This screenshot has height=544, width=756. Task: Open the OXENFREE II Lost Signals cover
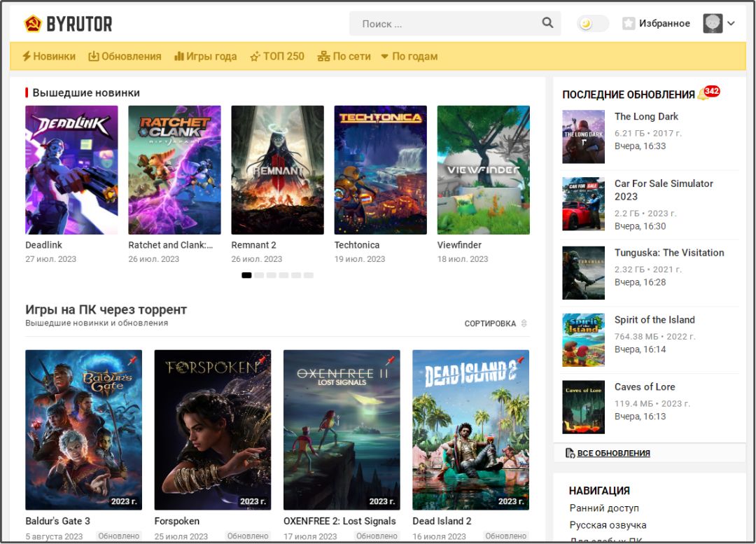point(342,430)
